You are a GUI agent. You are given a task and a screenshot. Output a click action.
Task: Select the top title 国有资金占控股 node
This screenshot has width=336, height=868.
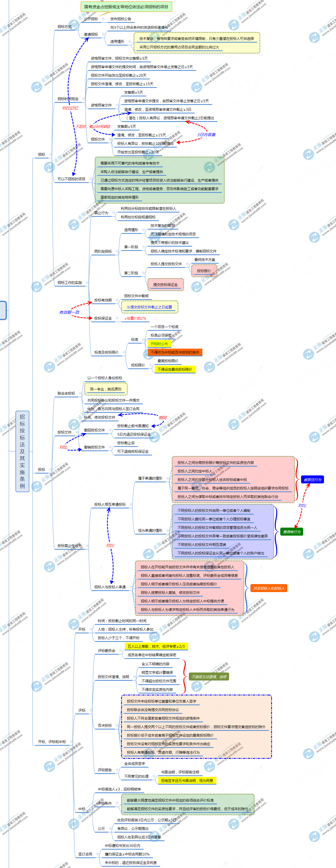tap(126, 7)
